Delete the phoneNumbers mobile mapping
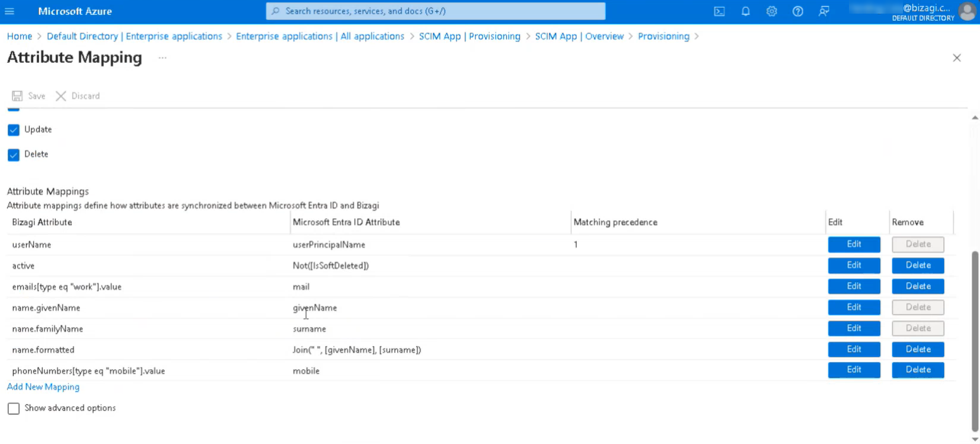Viewport: 980px width, 444px height. coord(918,370)
